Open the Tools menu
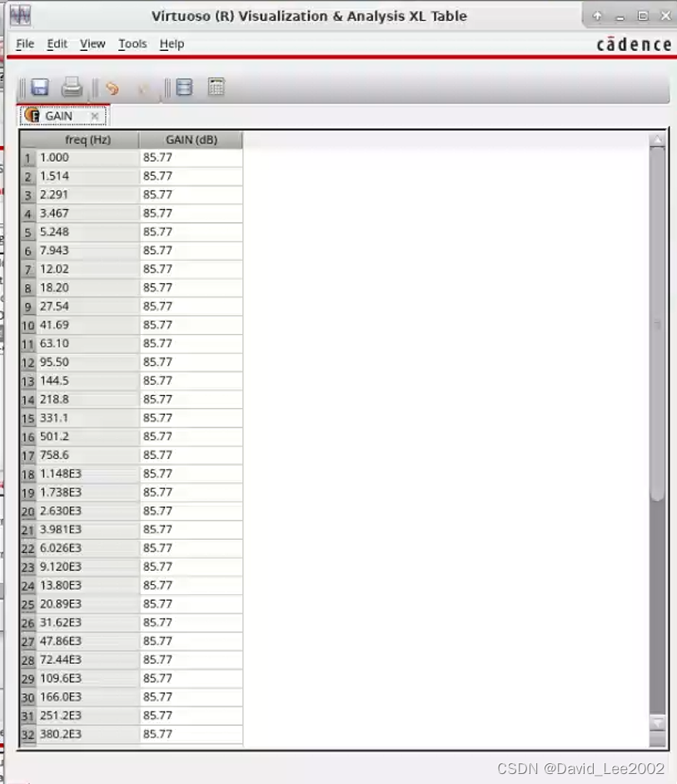677x784 pixels. (132, 44)
